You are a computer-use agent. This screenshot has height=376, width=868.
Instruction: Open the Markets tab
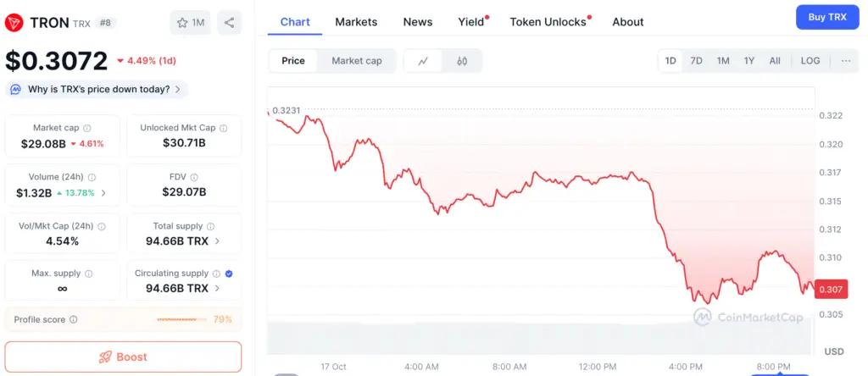(x=356, y=22)
